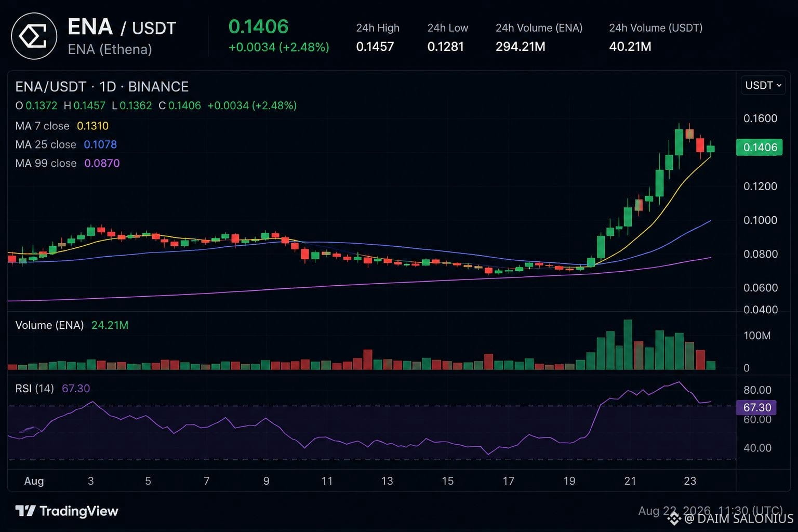This screenshot has width=798, height=532.
Task: Click the low value L 0.1362
Action: coord(131,105)
